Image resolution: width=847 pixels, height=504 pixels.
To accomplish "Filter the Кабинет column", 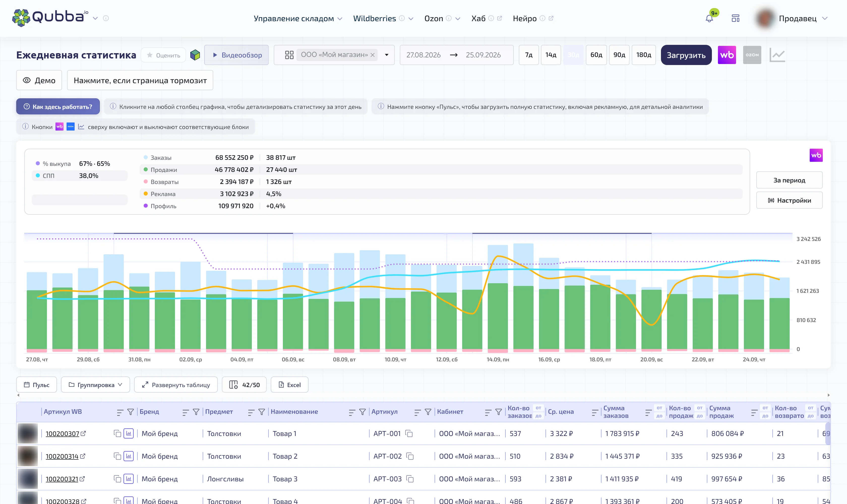I will 498,412.
